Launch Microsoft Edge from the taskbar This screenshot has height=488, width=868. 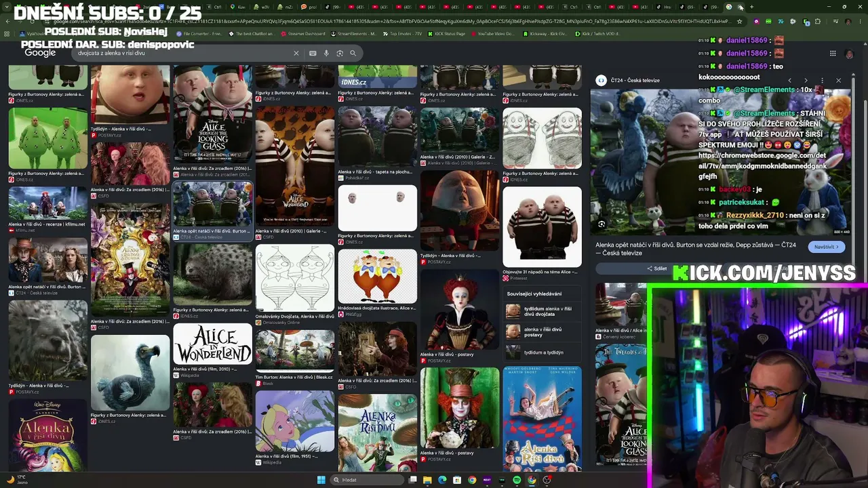click(x=442, y=480)
